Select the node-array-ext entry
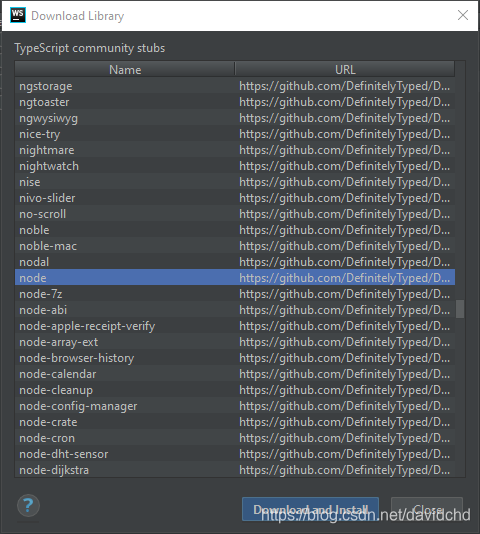The image size is (480, 534). point(235,342)
